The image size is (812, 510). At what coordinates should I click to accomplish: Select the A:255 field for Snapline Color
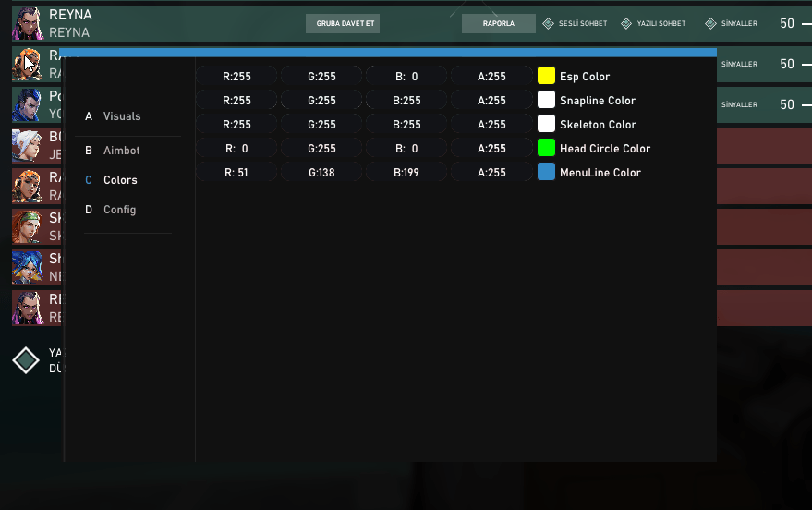(491, 101)
